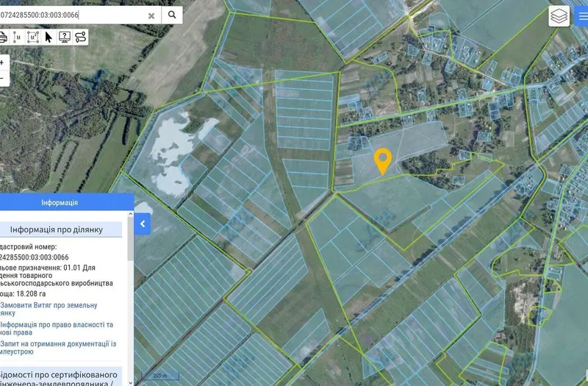Collapse the info panel with the arrow
The width and height of the screenshot is (588, 386).
(143, 224)
